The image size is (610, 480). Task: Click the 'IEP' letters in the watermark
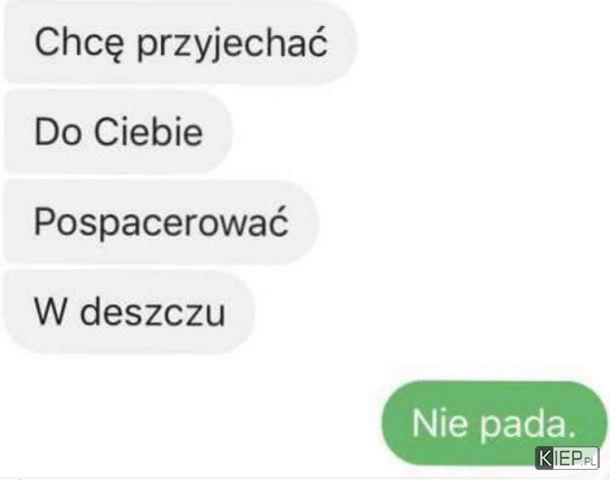[x=568, y=458]
